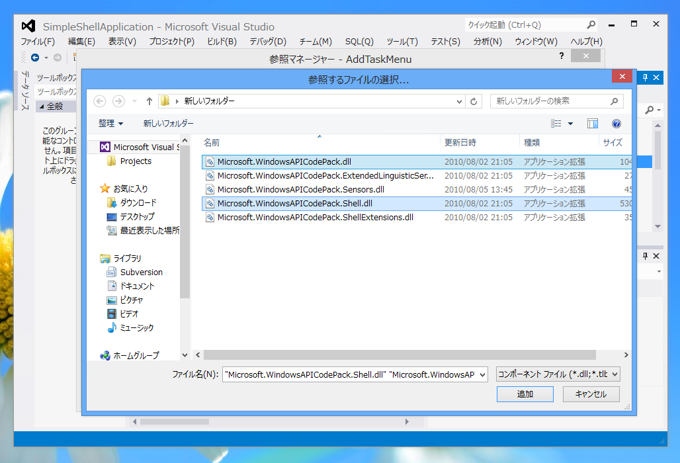Open the ビルド(B) menu in Visual Studio
Screen dimensions: 680x463
click(222, 42)
